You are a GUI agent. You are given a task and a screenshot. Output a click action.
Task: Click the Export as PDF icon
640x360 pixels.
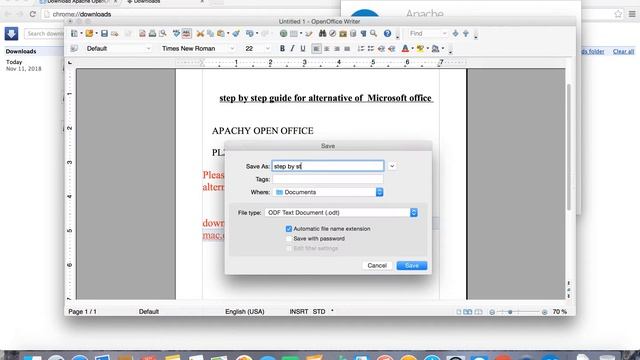(x=142, y=33)
